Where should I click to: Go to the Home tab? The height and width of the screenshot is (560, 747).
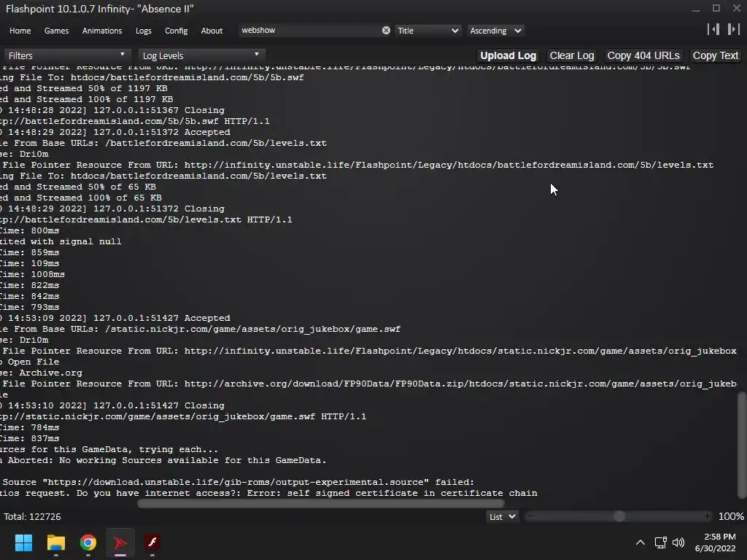pos(20,31)
